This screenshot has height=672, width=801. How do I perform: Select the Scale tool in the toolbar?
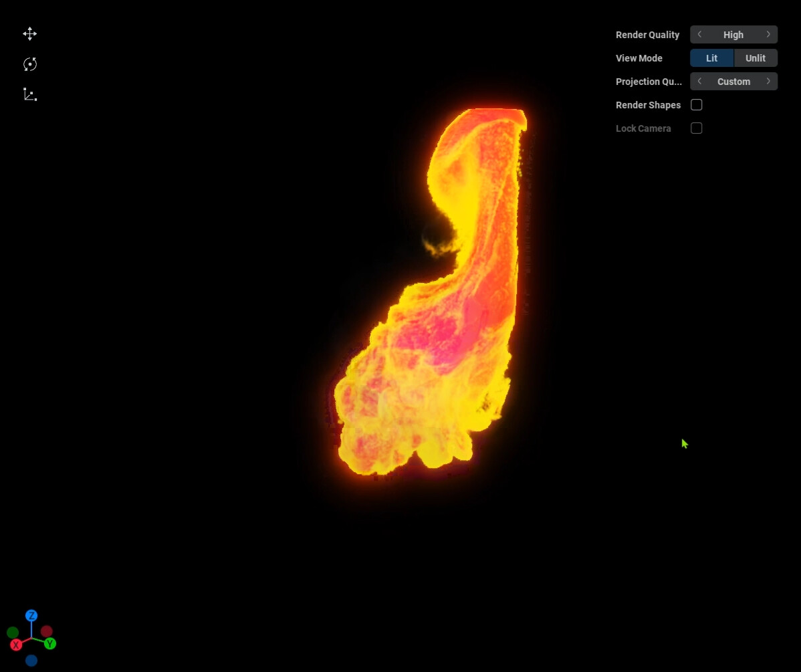coord(29,94)
